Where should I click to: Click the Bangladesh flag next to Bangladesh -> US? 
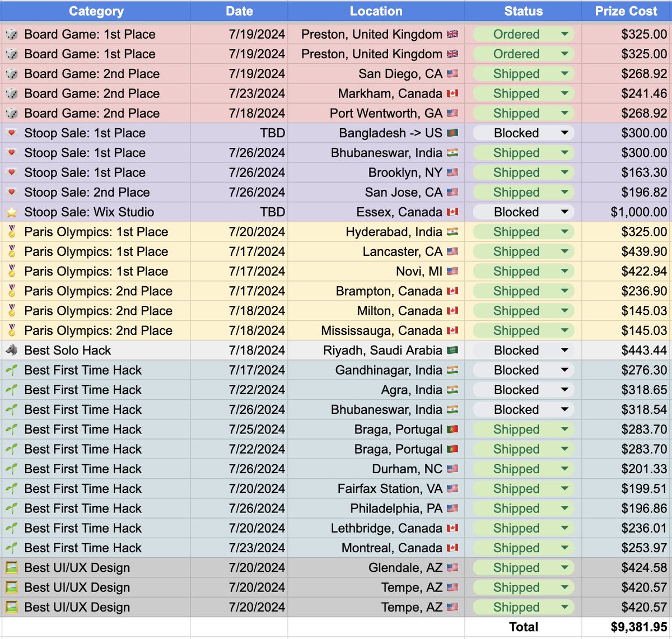(452, 133)
